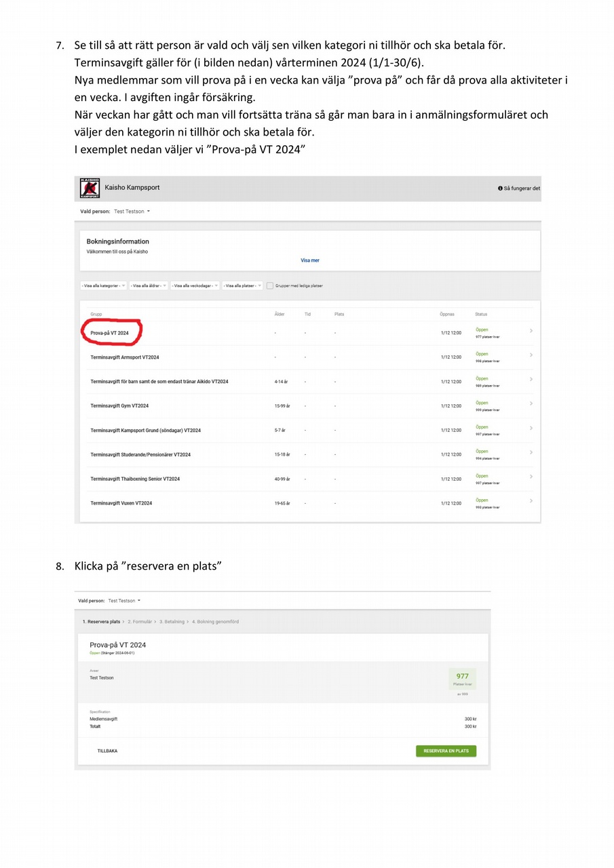Open the Visa alla åldrar dropdown
Screen dimensions: 614x868
(149, 285)
